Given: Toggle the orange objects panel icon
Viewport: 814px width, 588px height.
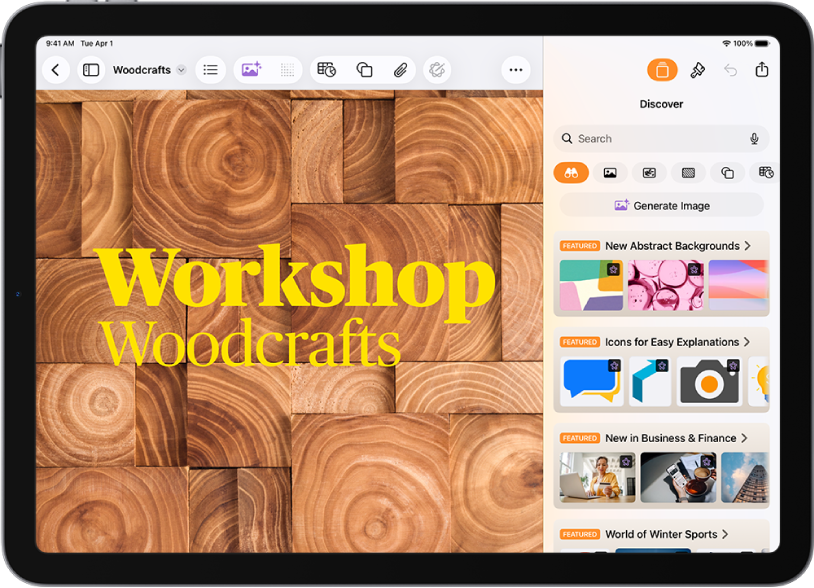Looking at the screenshot, I should pyautogui.click(x=662, y=70).
